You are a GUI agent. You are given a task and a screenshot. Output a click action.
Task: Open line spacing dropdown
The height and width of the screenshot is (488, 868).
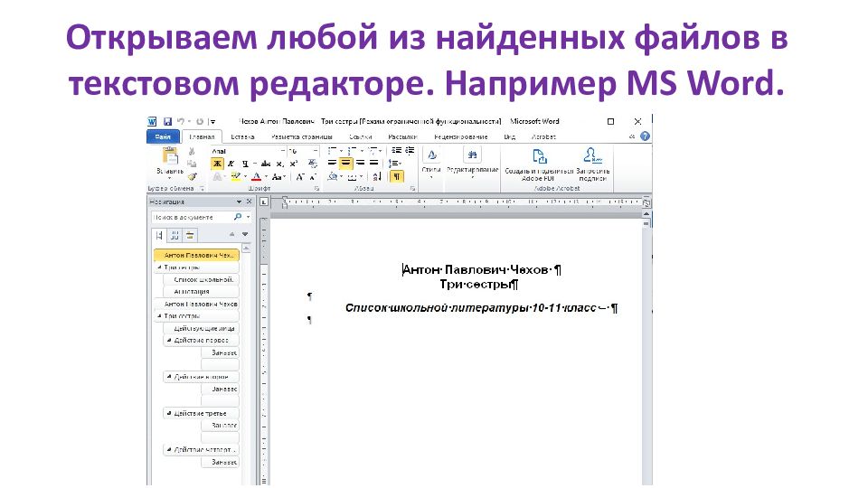coord(395,164)
